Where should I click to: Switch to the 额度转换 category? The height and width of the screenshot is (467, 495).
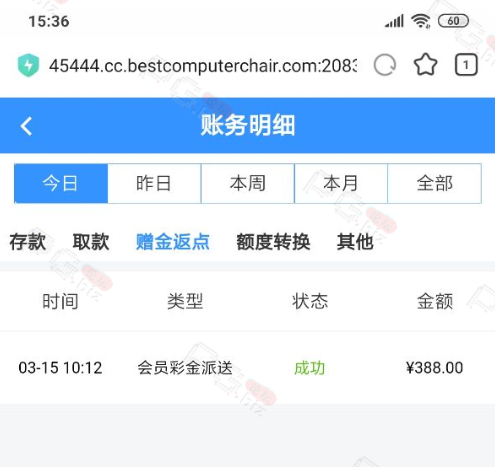tap(273, 242)
